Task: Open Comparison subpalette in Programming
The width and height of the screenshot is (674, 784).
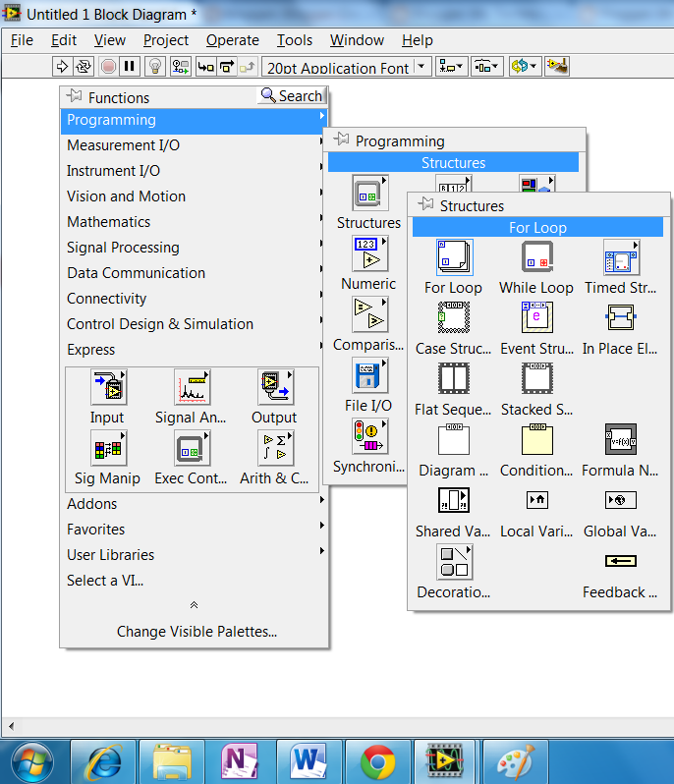Action: (370, 314)
